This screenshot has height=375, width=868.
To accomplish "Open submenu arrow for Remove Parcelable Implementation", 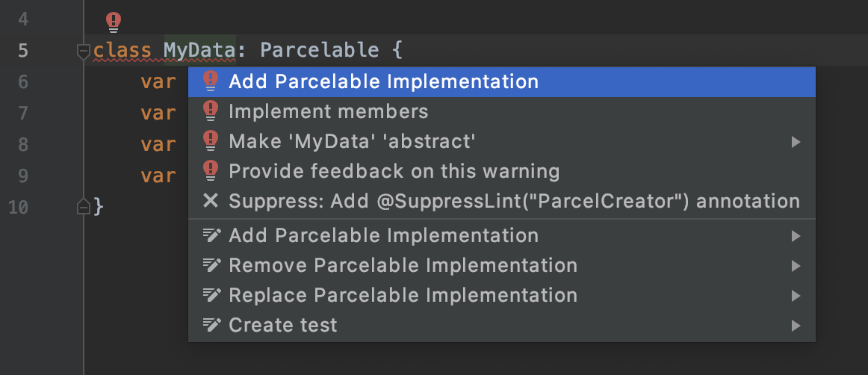I will [x=796, y=265].
